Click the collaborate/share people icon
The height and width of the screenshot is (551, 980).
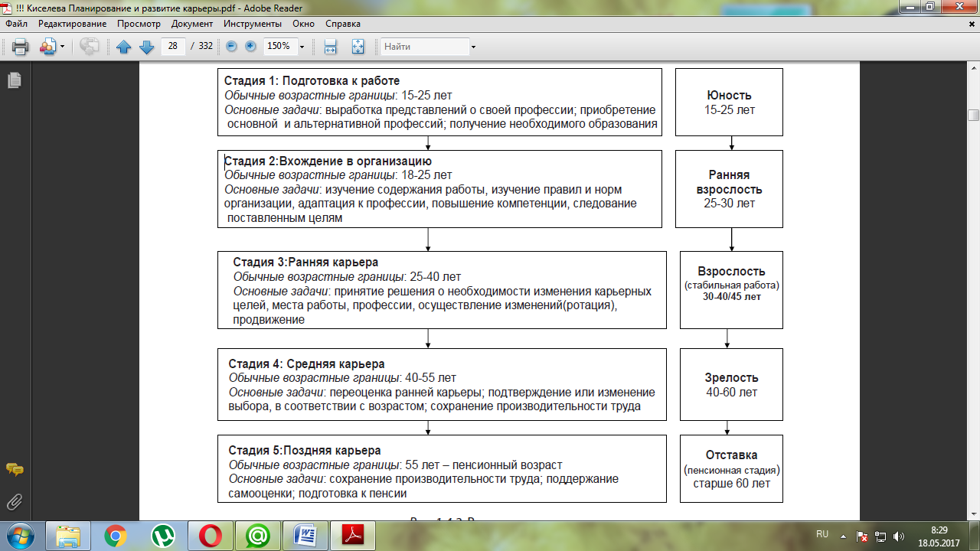click(x=47, y=47)
